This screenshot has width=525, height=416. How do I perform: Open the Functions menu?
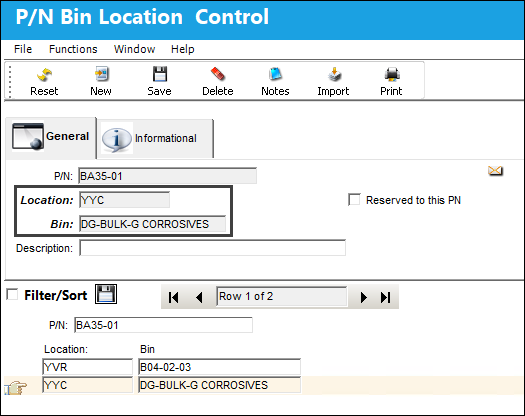coord(73,49)
